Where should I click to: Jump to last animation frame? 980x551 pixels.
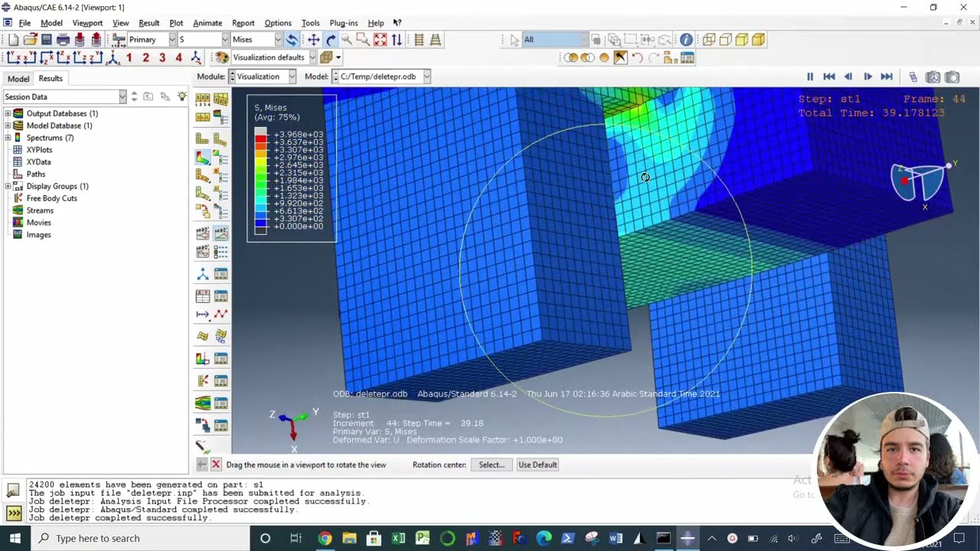pyautogui.click(x=887, y=77)
